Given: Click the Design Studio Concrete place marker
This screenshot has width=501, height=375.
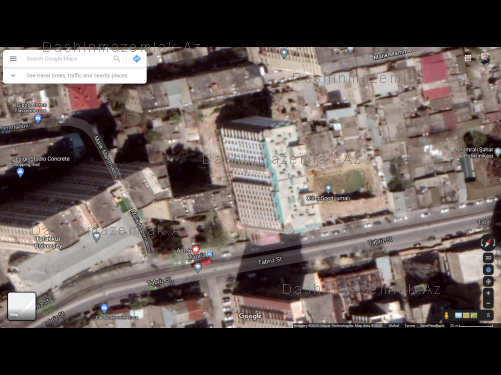Looking at the screenshot, I should pyautogui.click(x=20, y=172).
